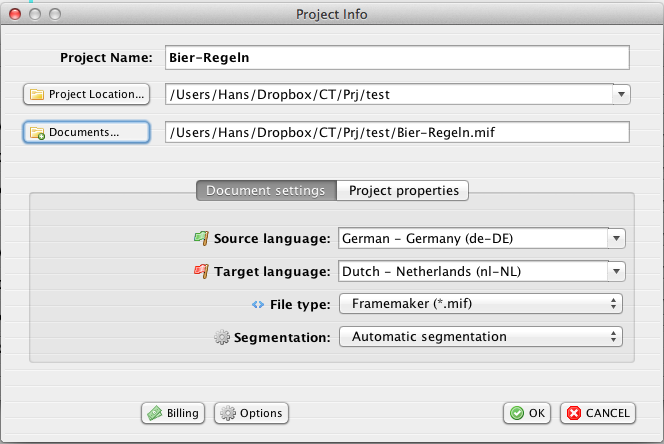Click the red window close button
Image resolution: width=664 pixels, height=444 pixels.
14,14
